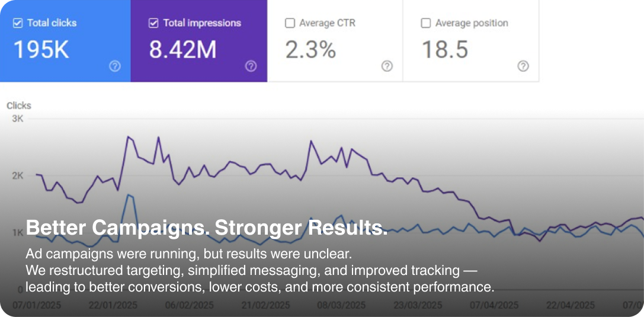Click help icon on Average CTR card

click(x=387, y=66)
